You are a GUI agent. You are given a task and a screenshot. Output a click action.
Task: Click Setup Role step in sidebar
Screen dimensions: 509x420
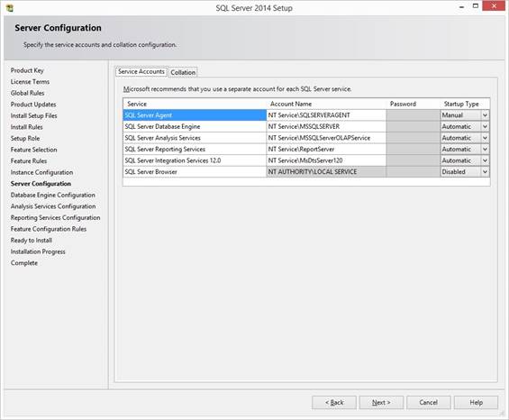pos(25,139)
